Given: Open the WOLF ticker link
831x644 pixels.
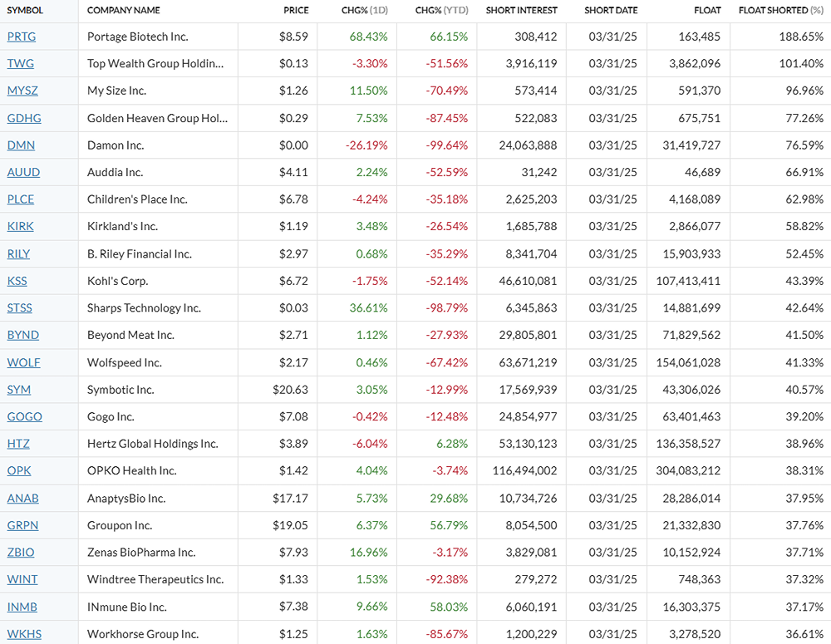Looking at the screenshot, I should coord(23,362).
